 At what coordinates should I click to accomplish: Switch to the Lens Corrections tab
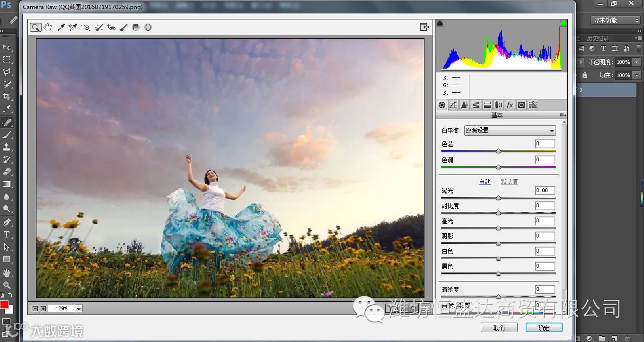click(x=499, y=105)
